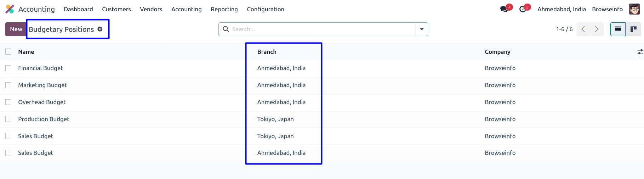Open the Ahmedabad, India branch switcher
Viewport: 644px width, 179px height.
click(561, 9)
